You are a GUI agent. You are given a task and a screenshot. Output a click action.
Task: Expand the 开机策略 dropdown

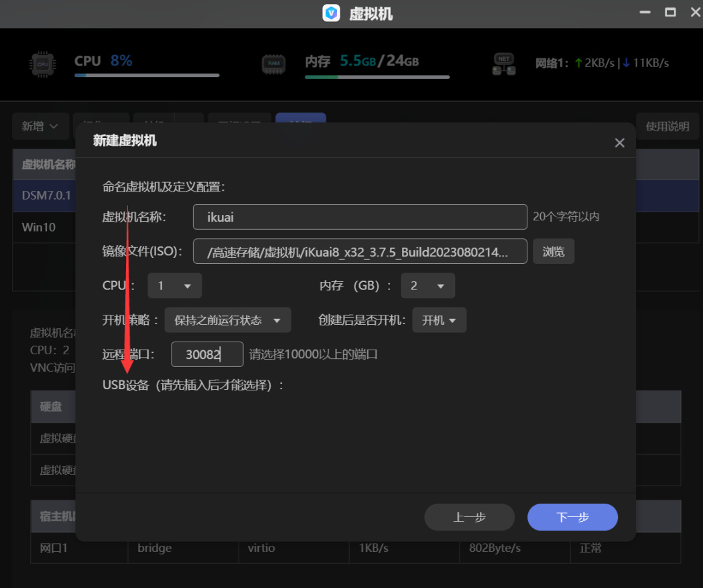coord(228,320)
